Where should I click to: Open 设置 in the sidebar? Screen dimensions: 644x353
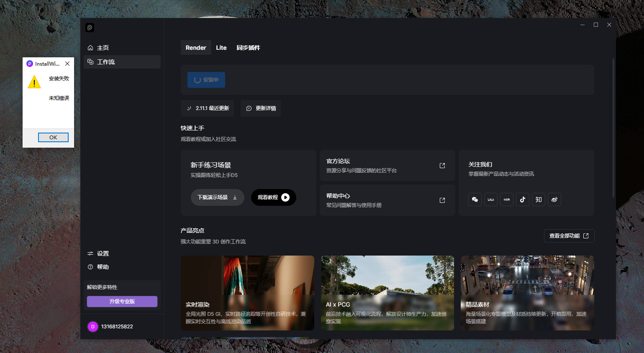103,253
